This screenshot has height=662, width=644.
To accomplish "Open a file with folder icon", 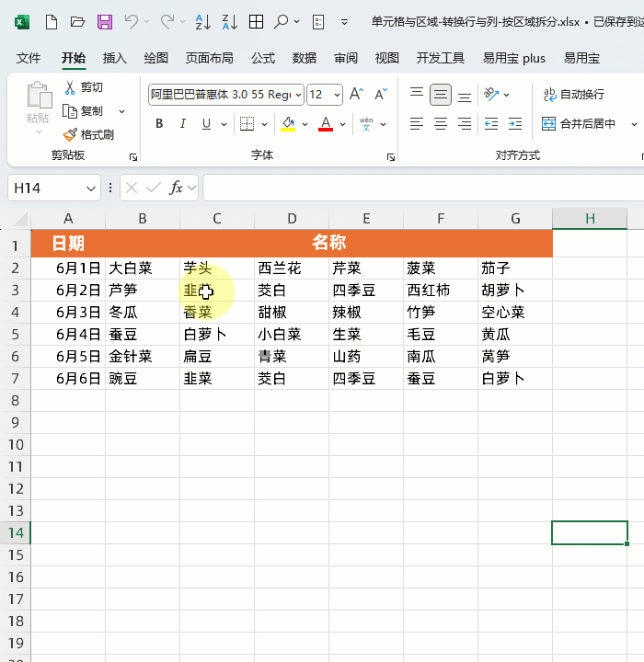I will pos(77,22).
